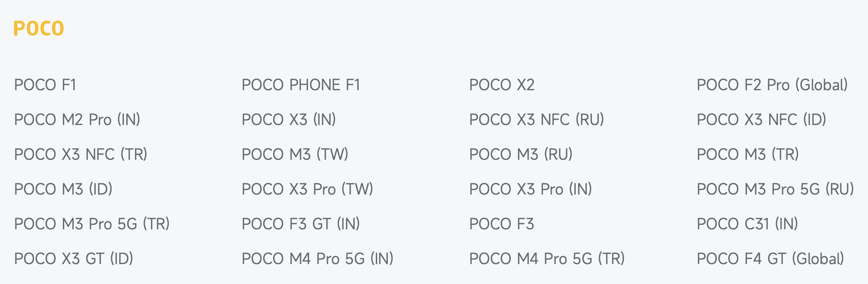
Task: Choose POCO M3 (RU) device
Action: tap(521, 154)
